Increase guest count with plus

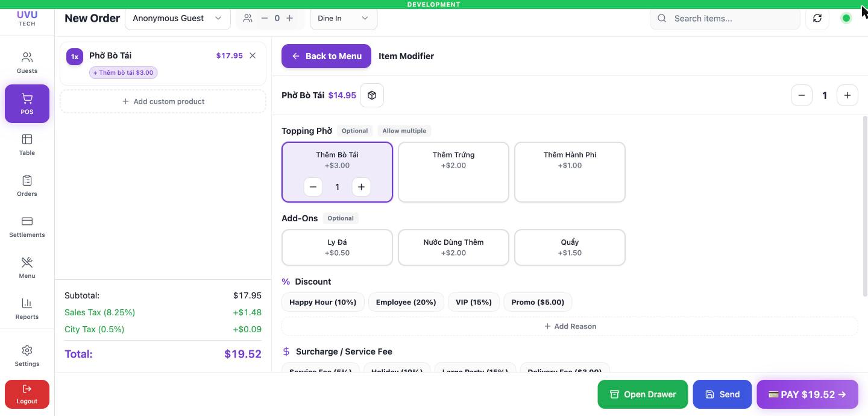[x=290, y=18]
